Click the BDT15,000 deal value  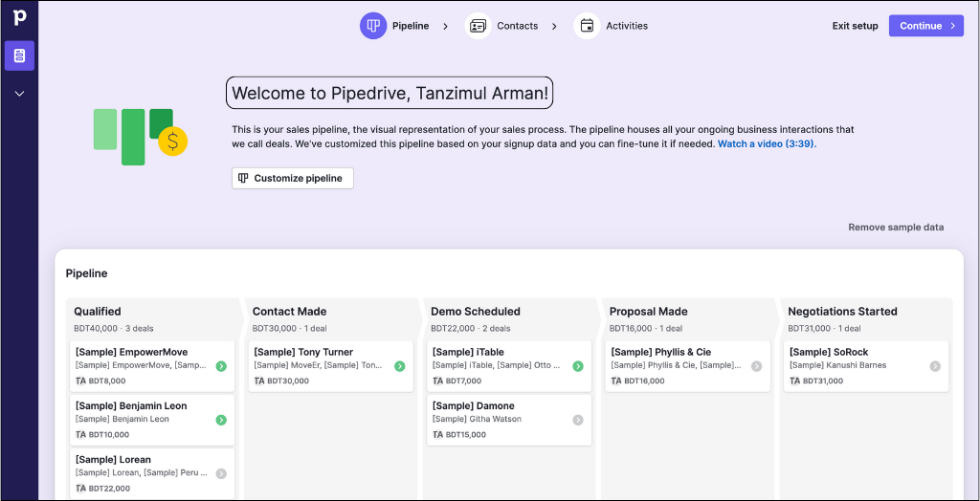point(466,435)
